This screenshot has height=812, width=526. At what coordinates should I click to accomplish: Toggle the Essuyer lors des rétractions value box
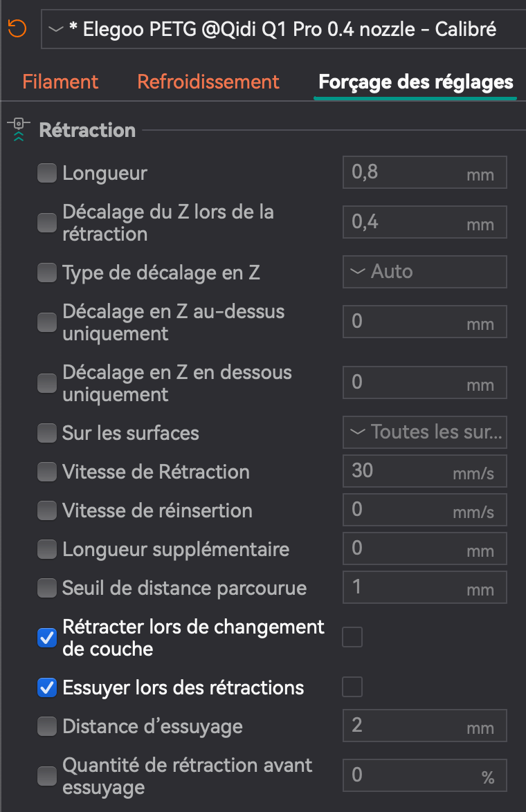tap(352, 688)
